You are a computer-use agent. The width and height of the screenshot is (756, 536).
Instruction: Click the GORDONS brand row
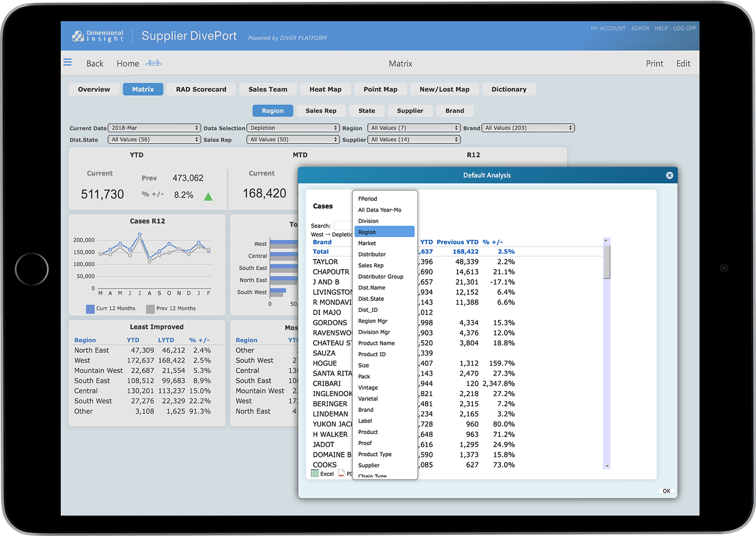click(x=330, y=323)
